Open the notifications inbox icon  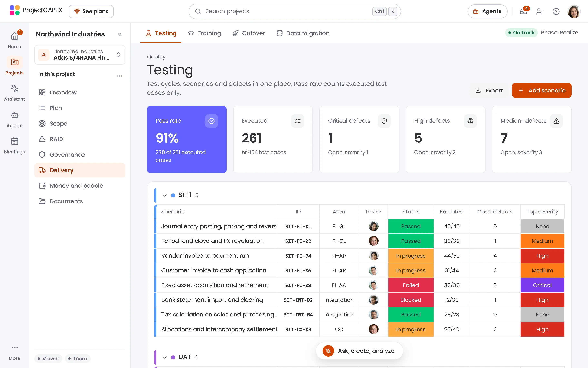[523, 11]
